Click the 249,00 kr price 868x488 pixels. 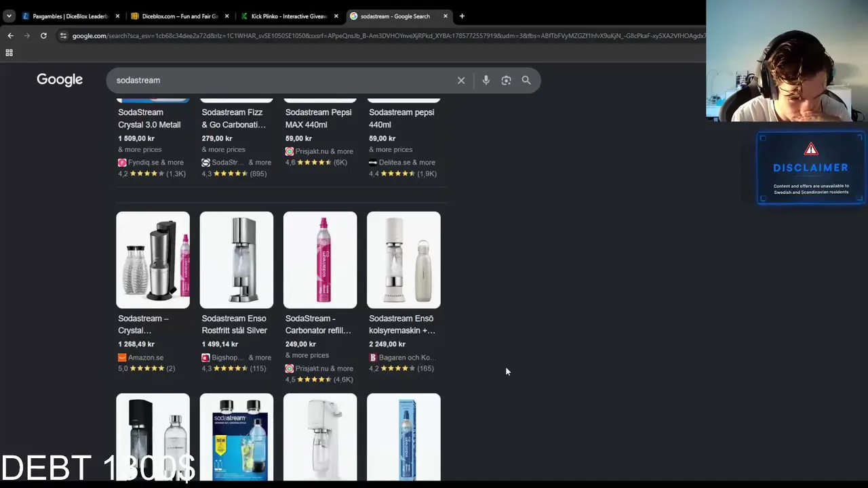[300, 344]
